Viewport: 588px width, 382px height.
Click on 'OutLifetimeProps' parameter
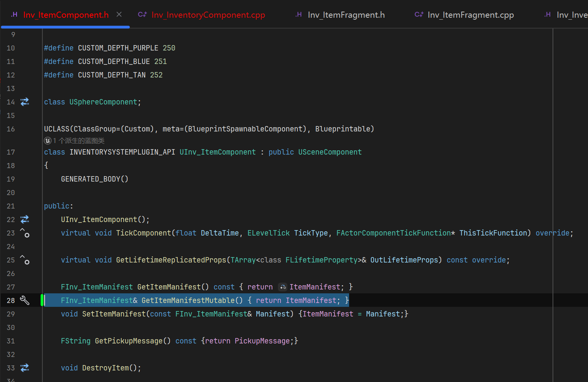click(x=404, y=260)
